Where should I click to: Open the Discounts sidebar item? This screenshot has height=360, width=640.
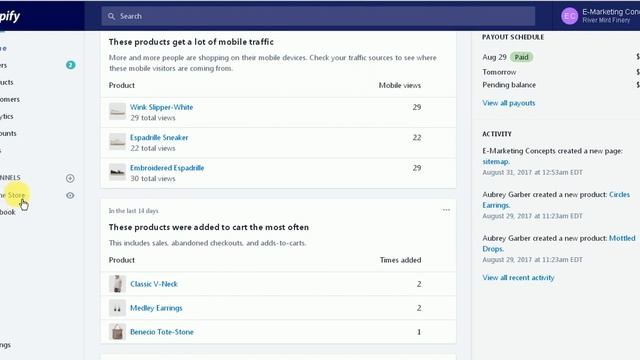click(8, 133)
